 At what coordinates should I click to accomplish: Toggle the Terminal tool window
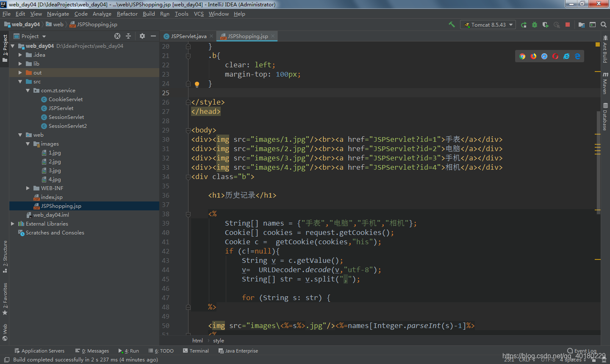[196, 351]
